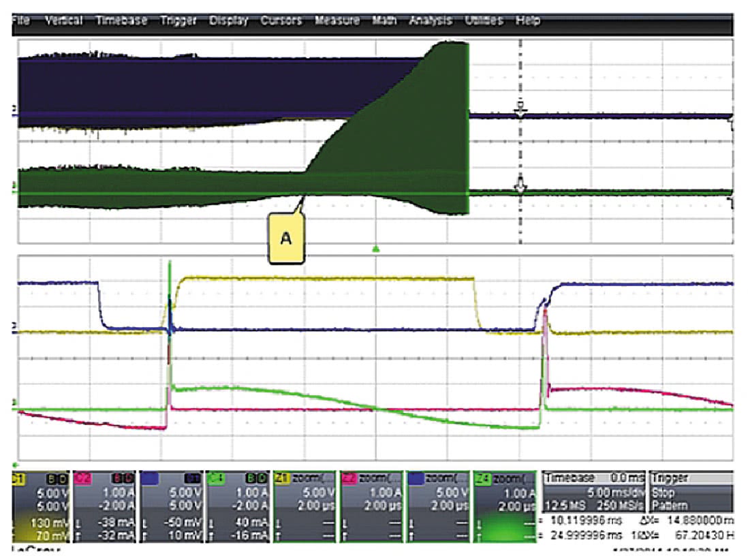Click the yellow annotation label A

287,238
